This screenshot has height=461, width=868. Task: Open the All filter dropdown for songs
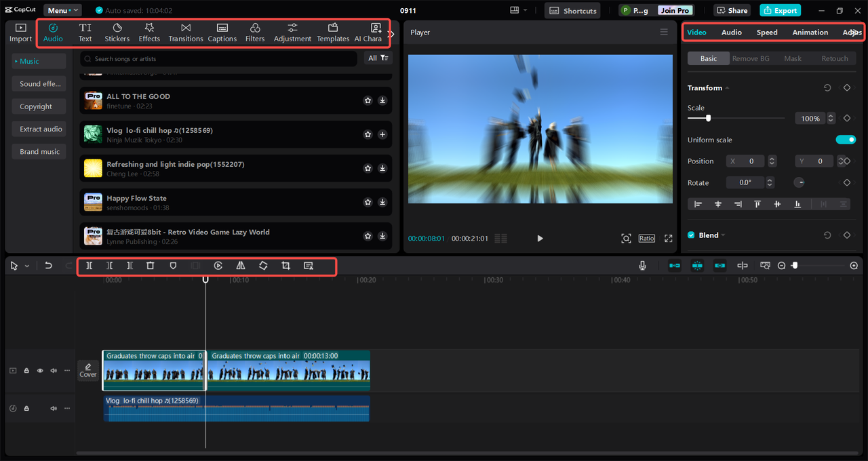pyautogui.click(x=378, y=58)
